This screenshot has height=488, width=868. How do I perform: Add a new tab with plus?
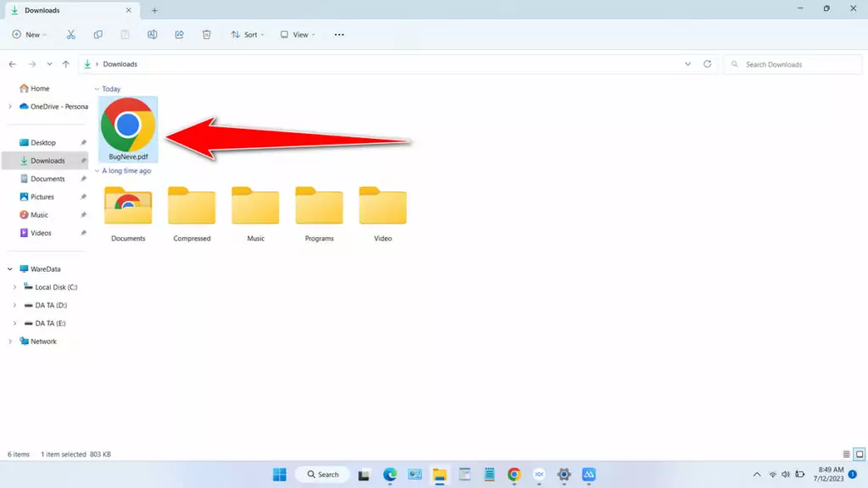[x=154, y=10]
